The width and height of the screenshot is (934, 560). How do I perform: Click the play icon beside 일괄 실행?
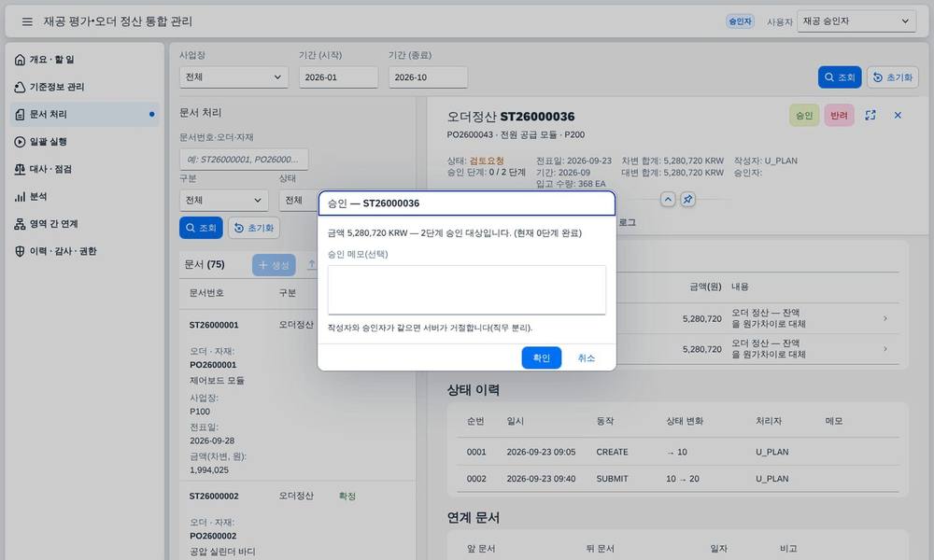(20, 142)
